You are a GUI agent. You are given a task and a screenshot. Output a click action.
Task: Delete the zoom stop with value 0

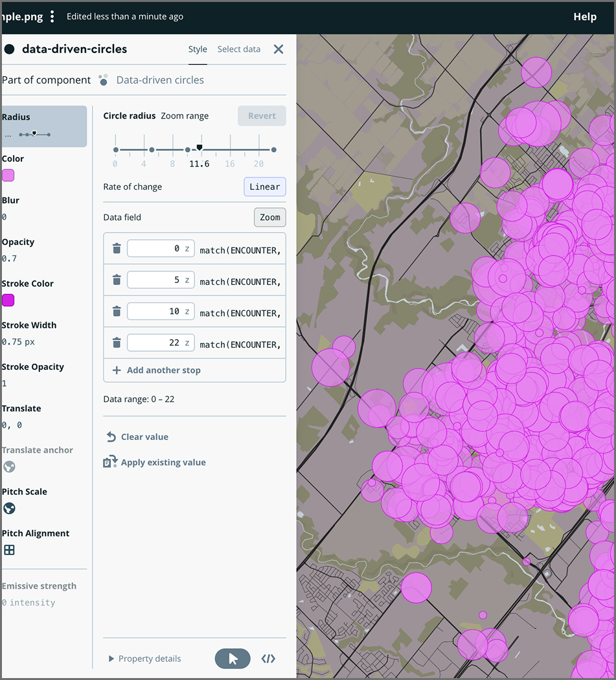coord(117,249)
